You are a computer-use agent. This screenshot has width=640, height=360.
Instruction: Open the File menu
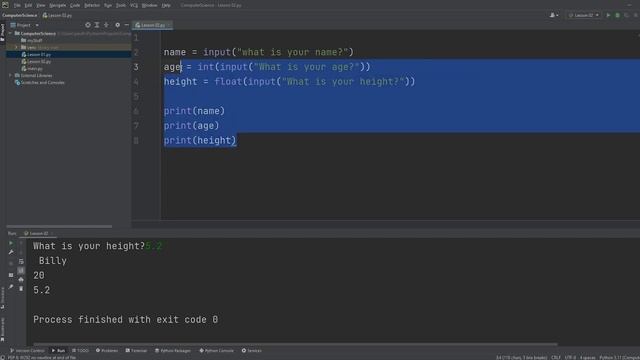[x=17, y=5]
